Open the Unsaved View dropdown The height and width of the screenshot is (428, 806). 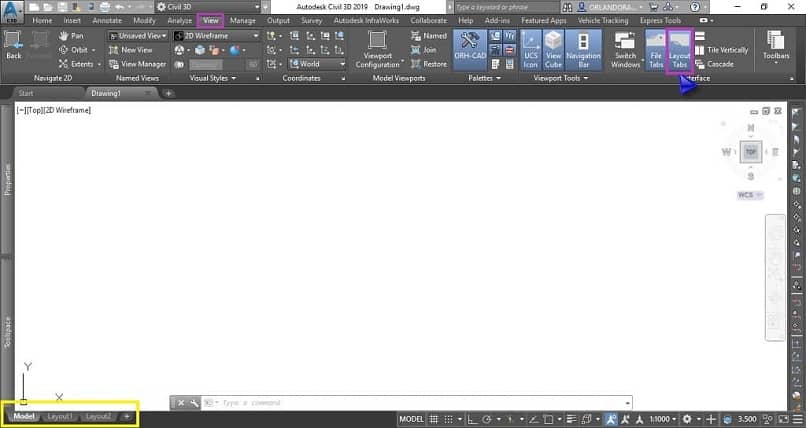click(x=138, y=35)
